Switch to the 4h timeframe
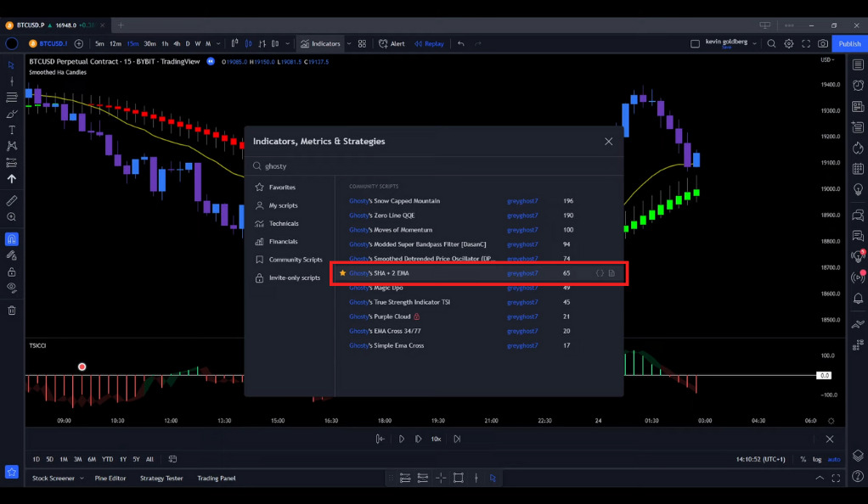 point(177,44)
